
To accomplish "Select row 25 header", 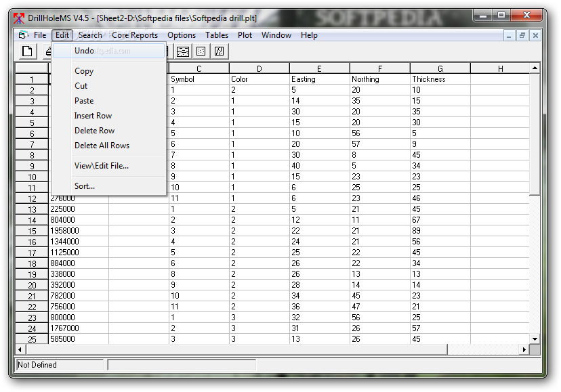I will coord(32,339).
